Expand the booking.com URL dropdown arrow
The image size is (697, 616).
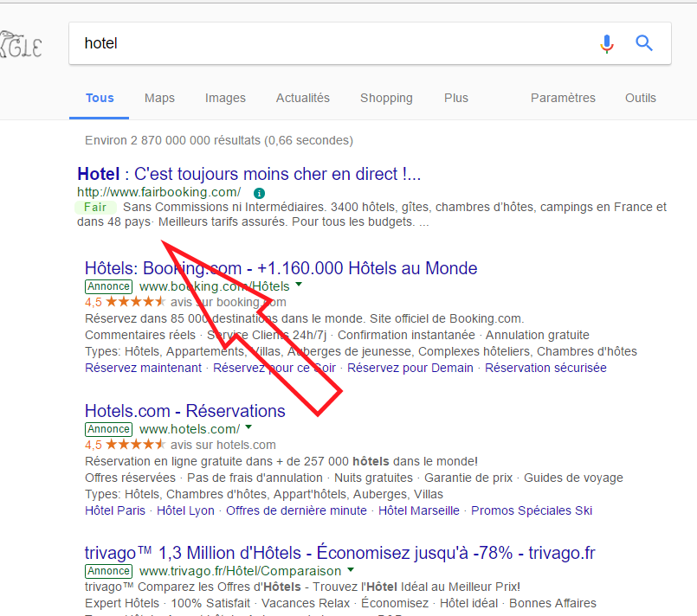click(299, 285)
